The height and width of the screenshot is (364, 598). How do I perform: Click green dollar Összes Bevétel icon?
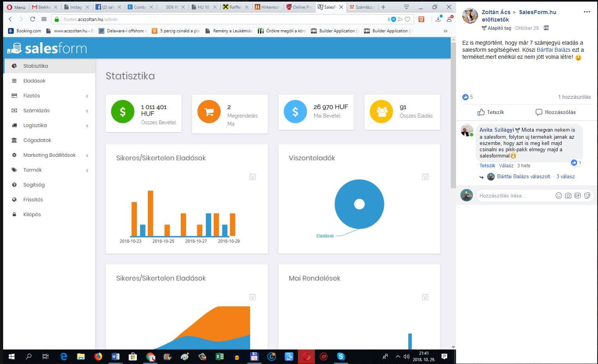pos(122,112)
